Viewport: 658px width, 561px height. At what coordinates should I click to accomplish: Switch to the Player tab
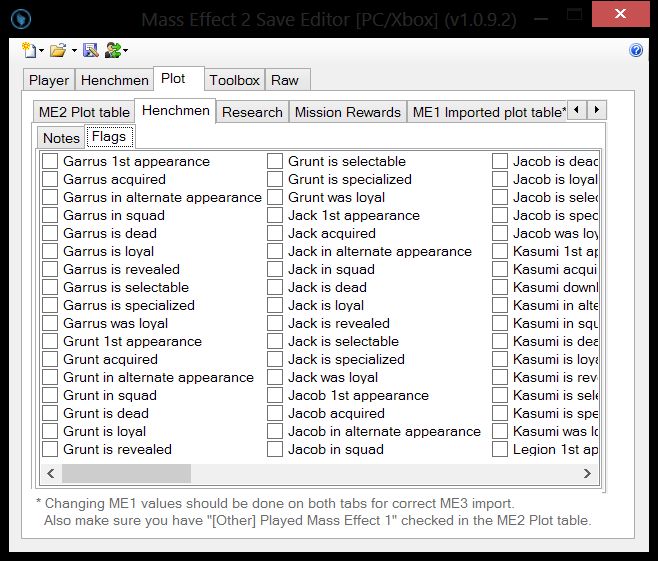(49, 80)
